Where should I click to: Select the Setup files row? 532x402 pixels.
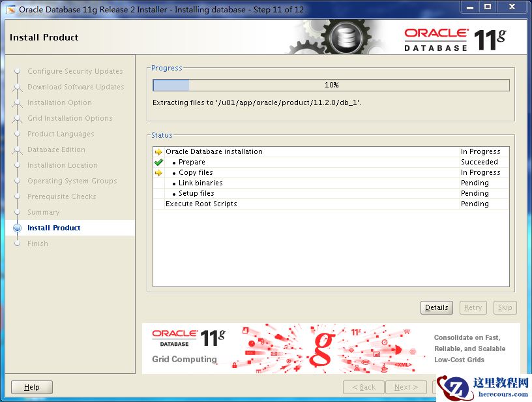331,194
